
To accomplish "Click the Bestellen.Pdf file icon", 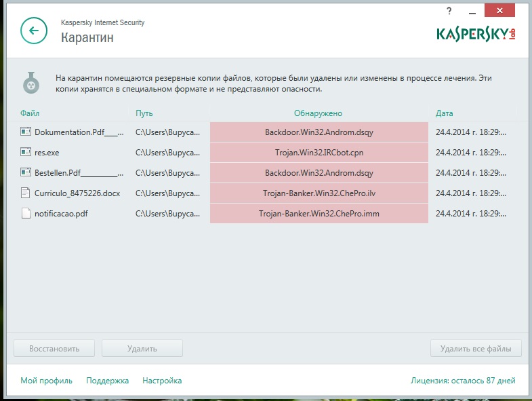I will [26, 172].
